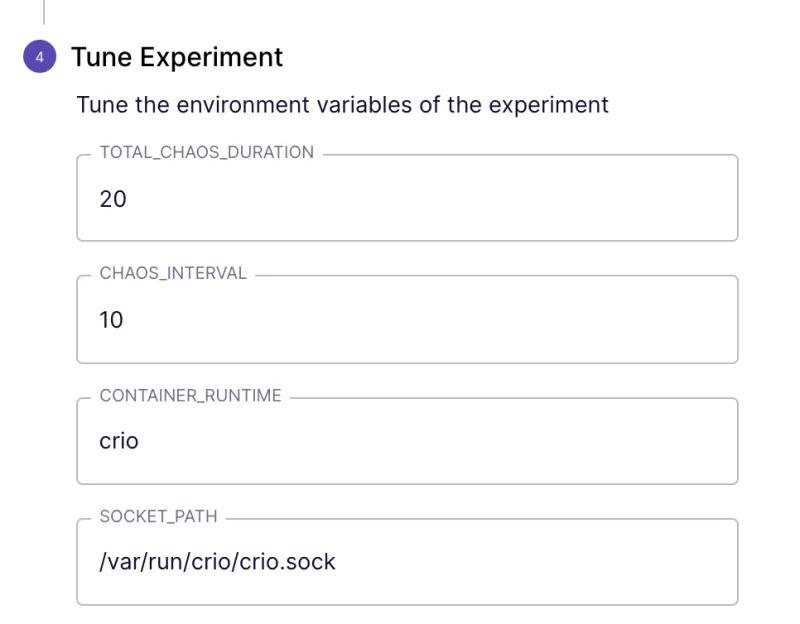Place cursor after 20 in duration field

pyautogui.click(x=129, y=199)
